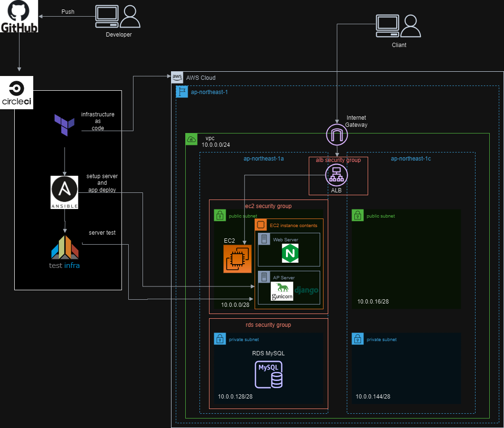
Task: Select the Testinfra server test icon
Action: (x=64, y=248)
